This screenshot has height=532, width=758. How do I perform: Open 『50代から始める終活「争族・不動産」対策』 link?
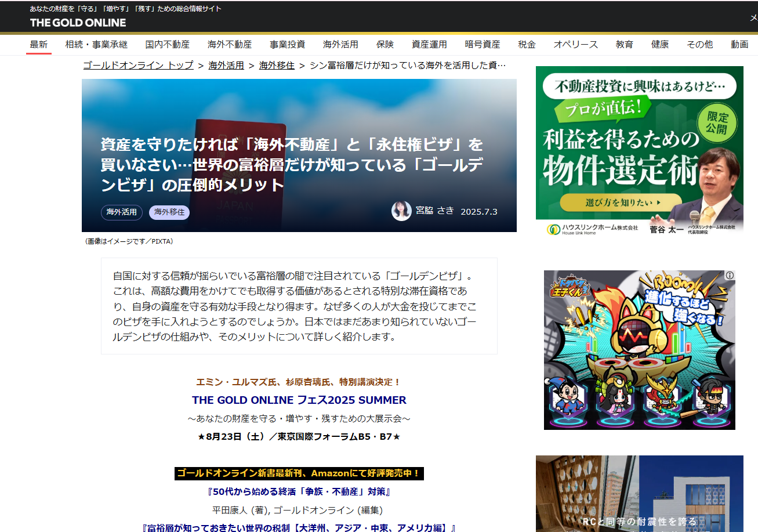click(299, 492)
